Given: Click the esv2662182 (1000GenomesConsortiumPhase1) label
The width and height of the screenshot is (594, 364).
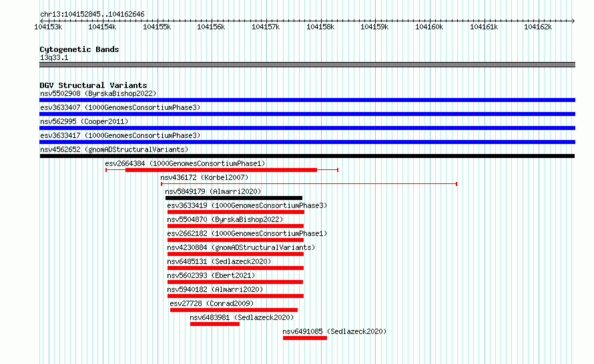Looking at the screenshot, I should (247, 233).
